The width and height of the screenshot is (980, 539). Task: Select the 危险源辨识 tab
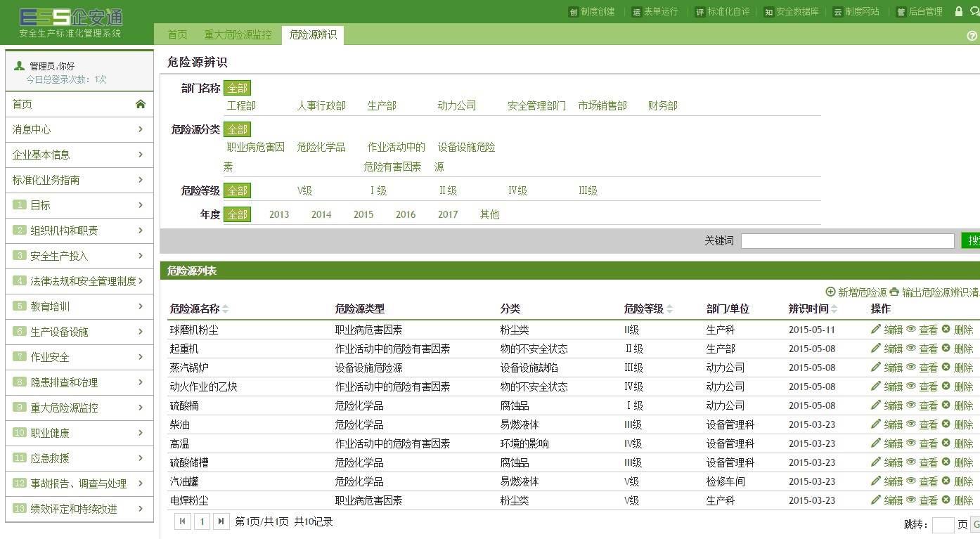312,34
